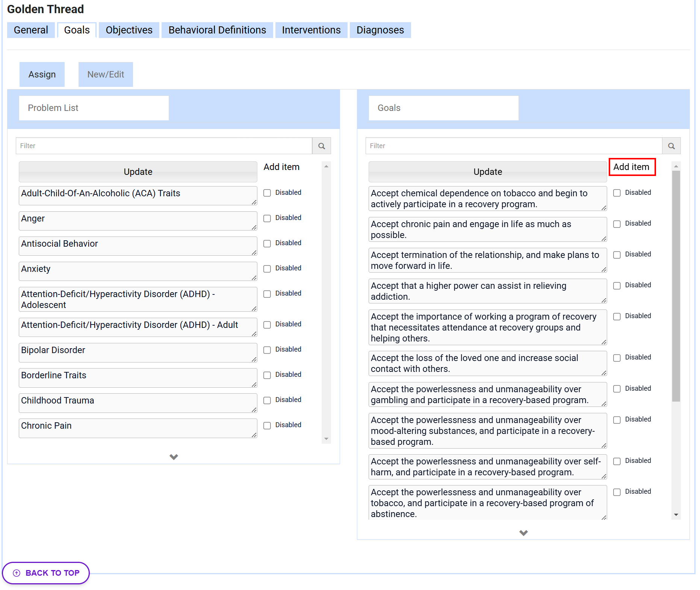Click the Problem List filter search icon
This screenshot has width=700, height=590.
click(321, 146)
